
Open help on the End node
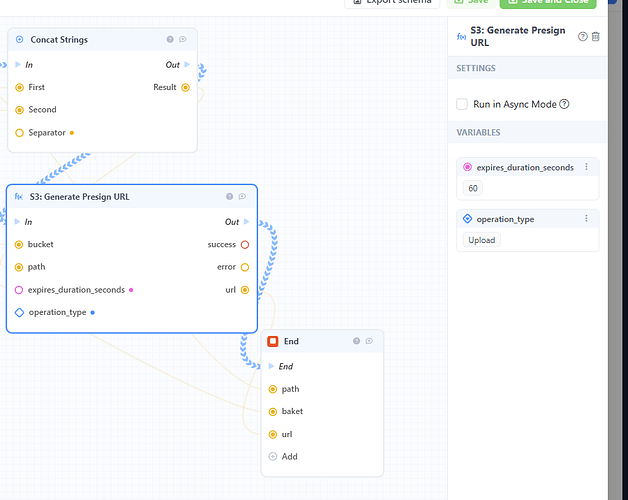click(356, 341)
